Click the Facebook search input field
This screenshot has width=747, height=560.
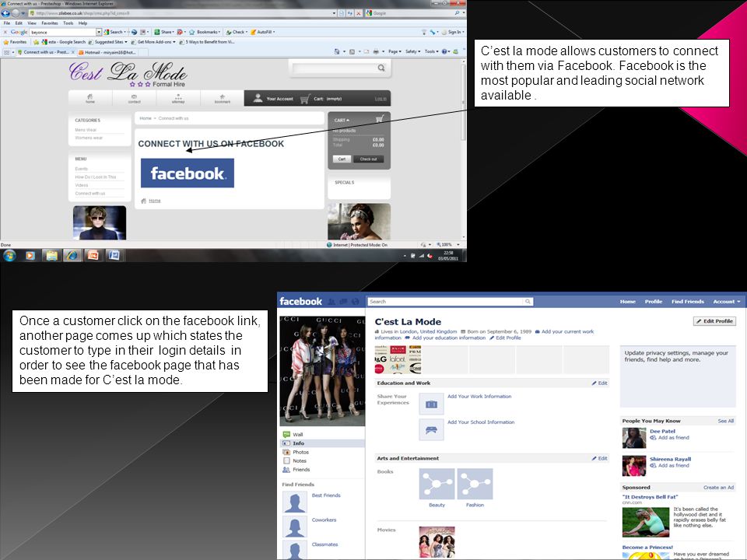tap(445, 302)
